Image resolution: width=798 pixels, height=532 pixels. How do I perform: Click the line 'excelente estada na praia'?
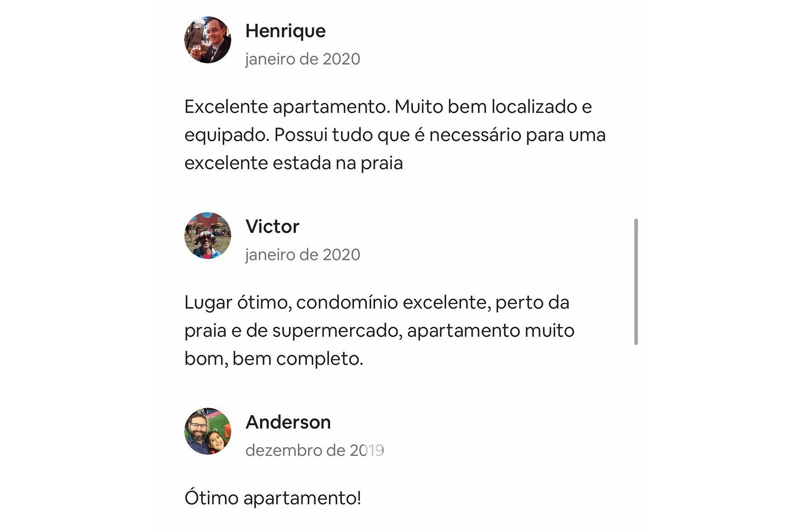click(293, 163)
